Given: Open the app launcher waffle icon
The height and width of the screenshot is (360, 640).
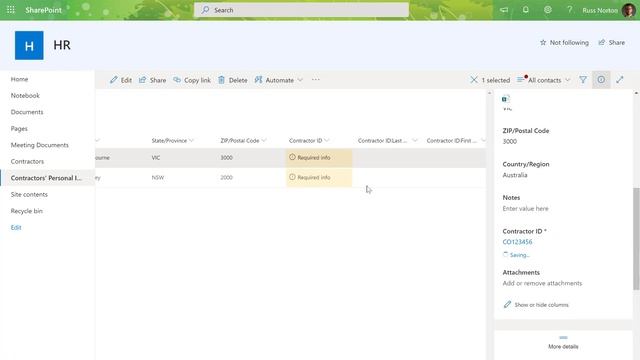Looking at the screenshot, I should [11, 10].
